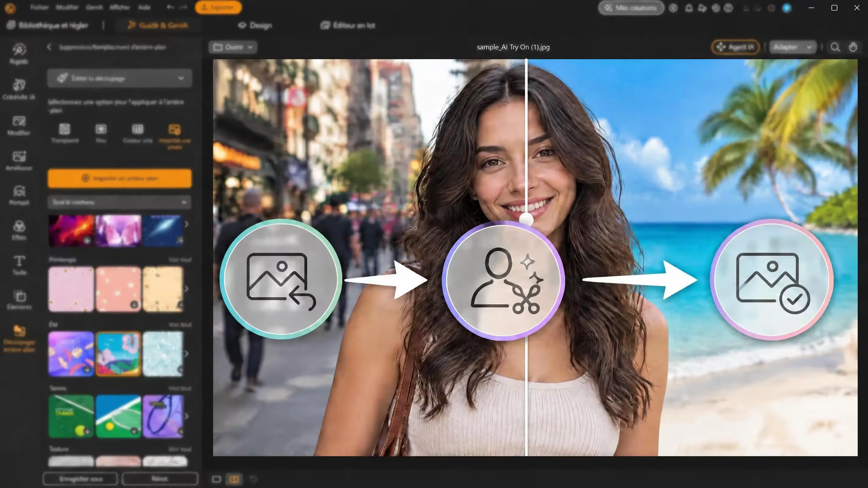Select the Améliorer sidebar tool
Viewport: 868px width, 488px height.
19,160
